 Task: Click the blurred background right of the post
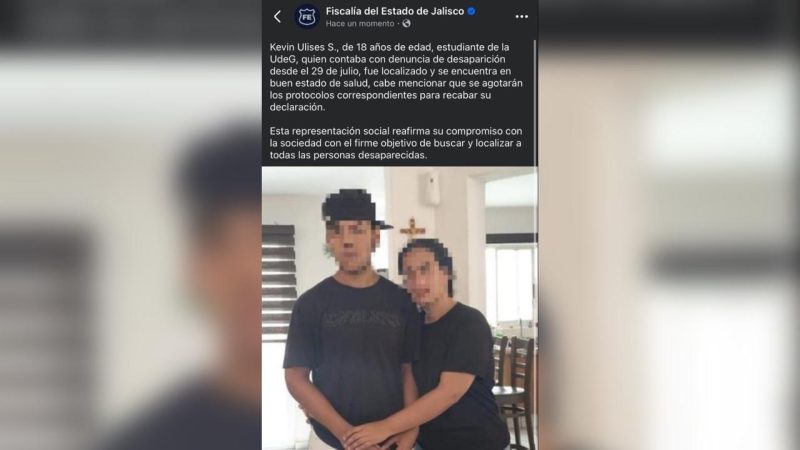(x=669, y=225)
